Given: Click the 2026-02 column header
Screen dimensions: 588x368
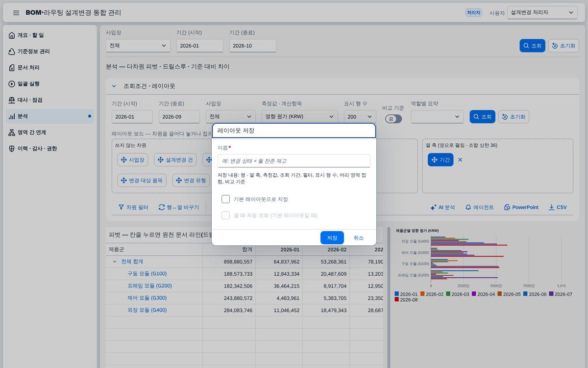Looking at the screenshot, I should click(x=326, y=250).
